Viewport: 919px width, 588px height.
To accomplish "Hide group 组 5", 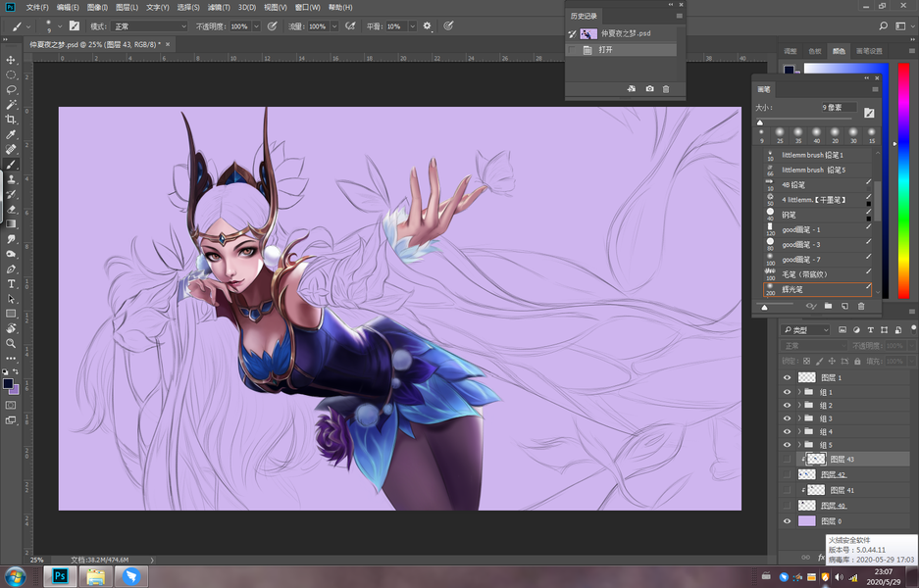I will point(787,445).
